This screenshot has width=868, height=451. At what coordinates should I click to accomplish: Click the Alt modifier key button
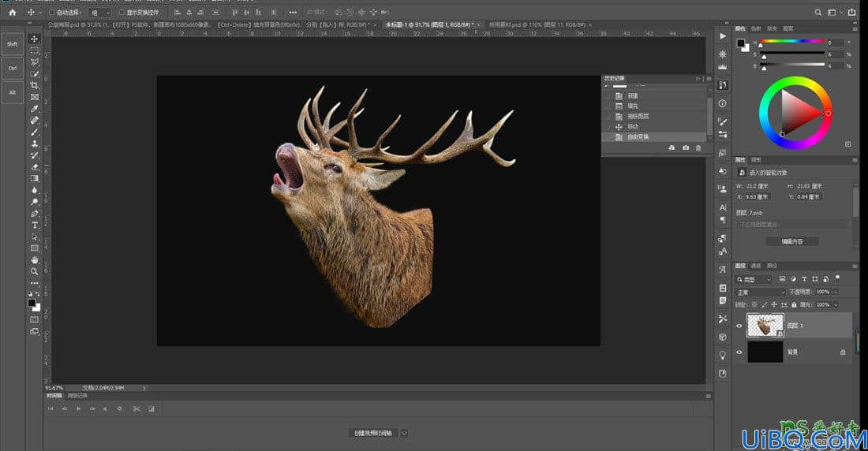coord(12,92)
